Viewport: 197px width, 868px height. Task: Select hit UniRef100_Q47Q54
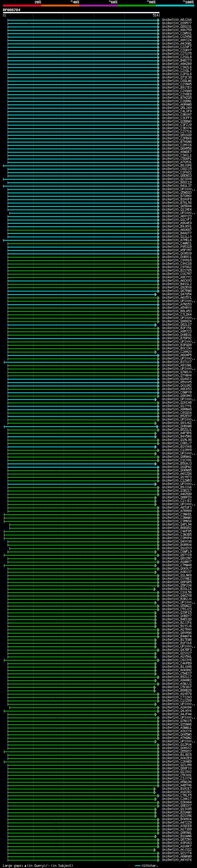[177, 294]
